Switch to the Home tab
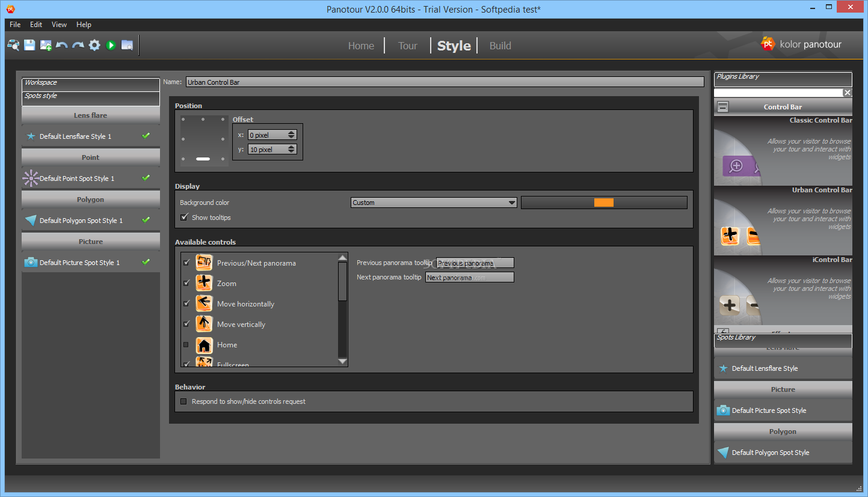The height and width of the screenshot is (497, 868). pos(361,46)
